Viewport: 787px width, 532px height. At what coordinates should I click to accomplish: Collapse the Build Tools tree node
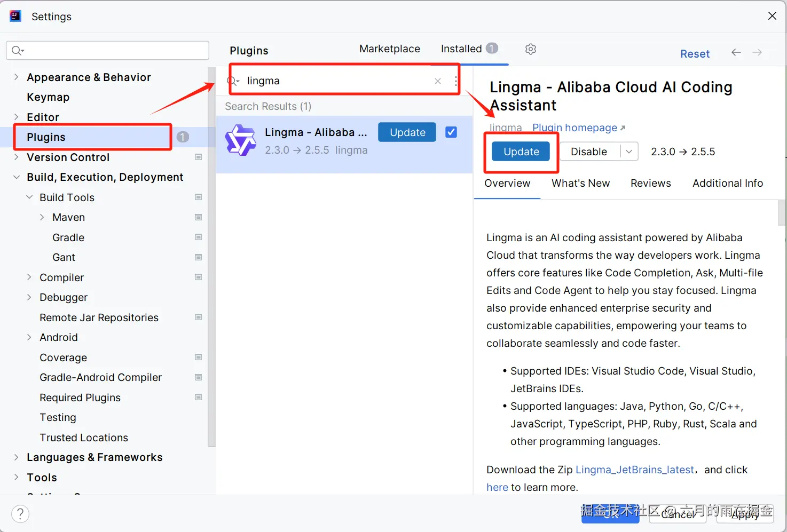[29, 197]
